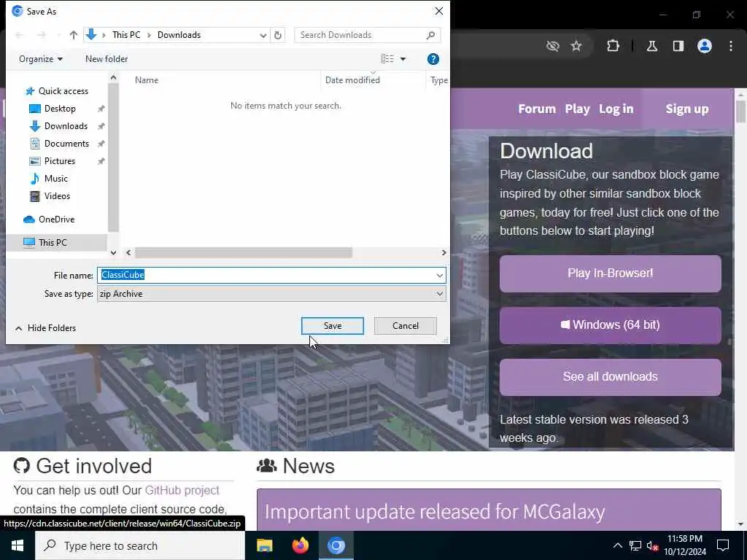Open the Organize menu
Image resolution: width=747 pixels, height=560 pixels.
[x=41, y=59]
